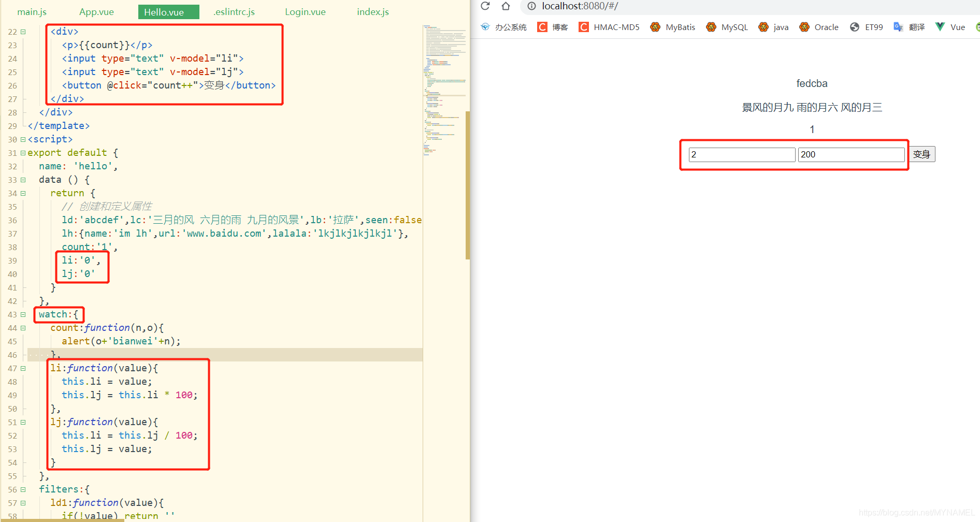The image size is (980, 522).
Task: Open the HMAC-MD5 bookmark
Action: pos(609,27)
